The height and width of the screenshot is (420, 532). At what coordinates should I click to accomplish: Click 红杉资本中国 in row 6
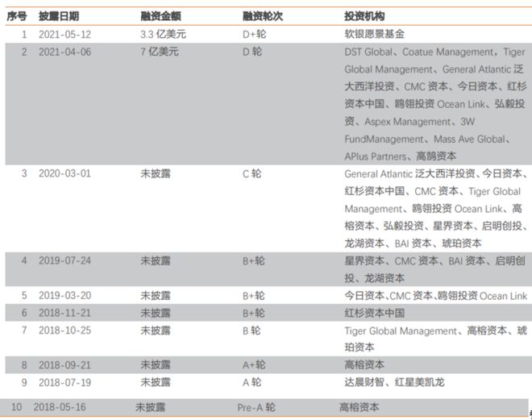coord(375,313)
